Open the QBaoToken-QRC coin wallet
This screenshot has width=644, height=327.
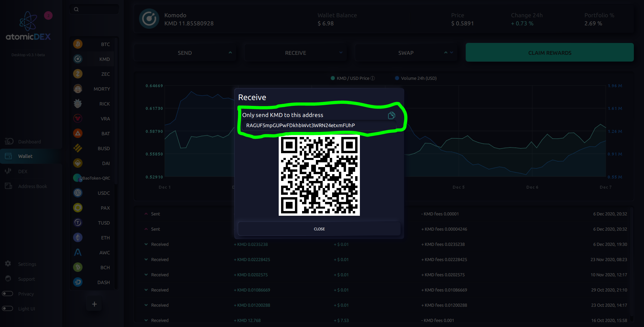point(92,178)
